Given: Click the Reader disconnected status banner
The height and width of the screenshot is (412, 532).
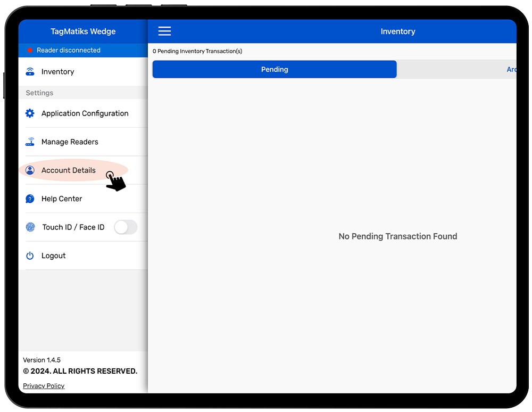Looking at the screenshot, I should click(68, 50).
